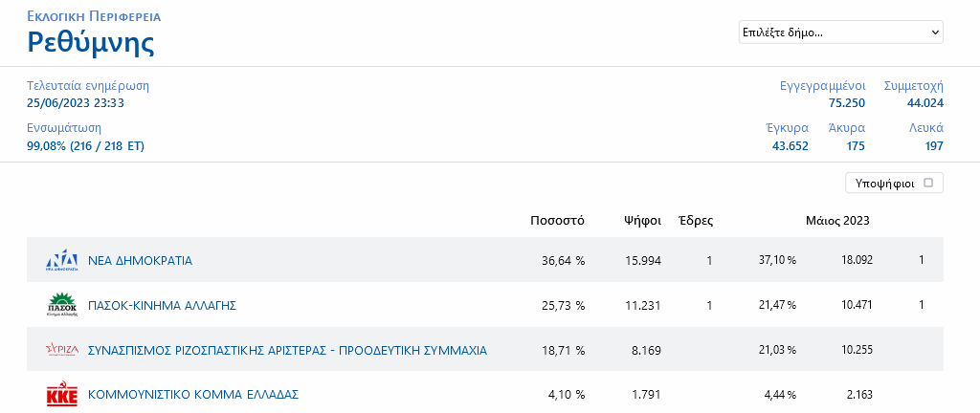
Task: Open the ΠΑΣΟΚ-ΚΙΝΗΜΑ ΑΛΛΑΓΗΣ link
Action: pos(162,306)
